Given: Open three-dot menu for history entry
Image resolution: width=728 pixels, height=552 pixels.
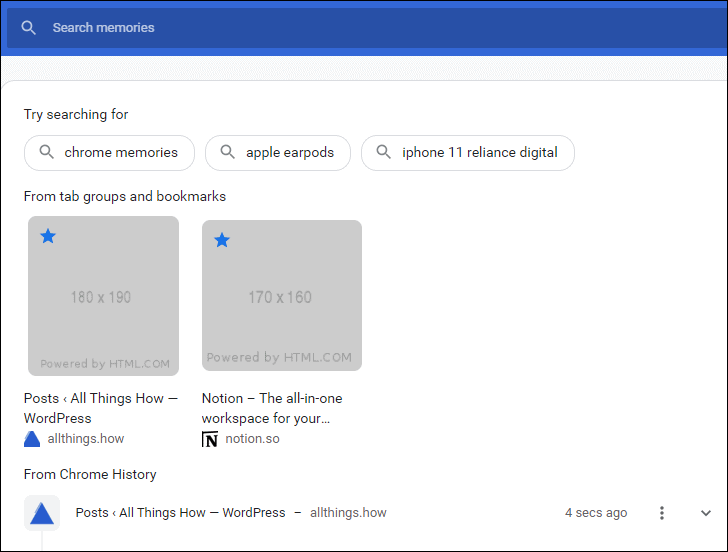Looking at the screenshot, I should (x=662, y=513).
